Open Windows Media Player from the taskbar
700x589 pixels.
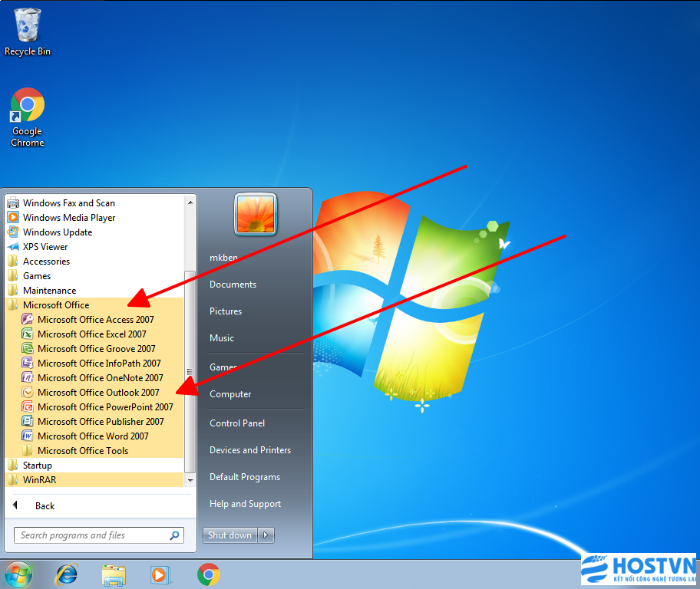point(160,574)
